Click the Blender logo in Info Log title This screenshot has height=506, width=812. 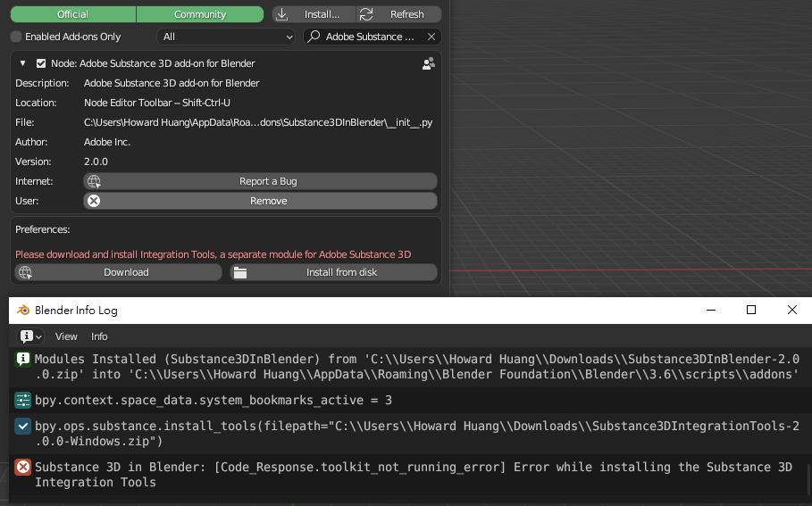coord(23,310)
